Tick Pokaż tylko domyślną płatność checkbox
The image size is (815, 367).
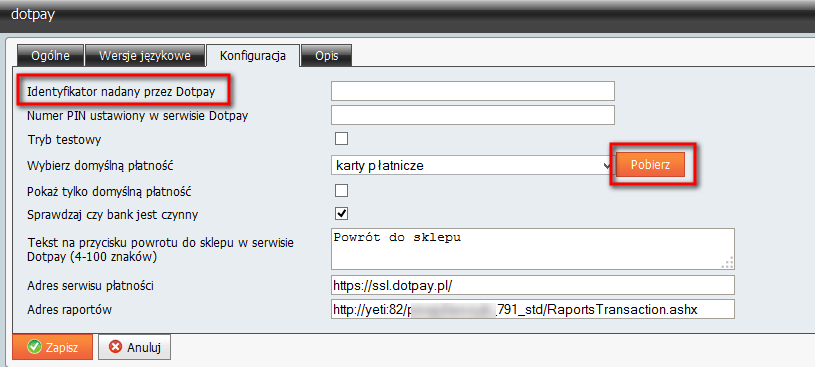point(341,190)
